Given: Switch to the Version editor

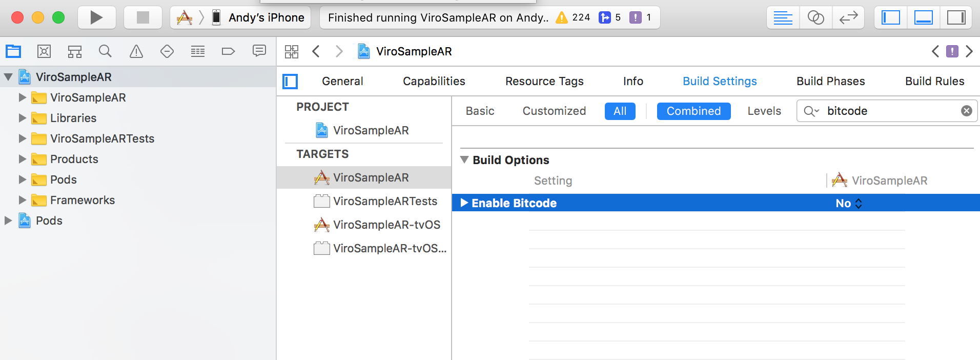Looking at the screenshot, I should coord(848,17).
